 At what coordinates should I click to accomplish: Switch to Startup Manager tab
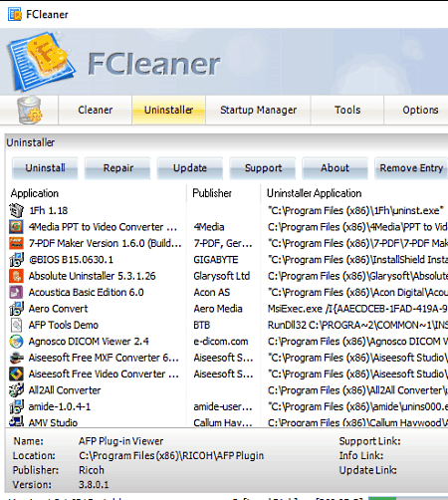[258, 110]
